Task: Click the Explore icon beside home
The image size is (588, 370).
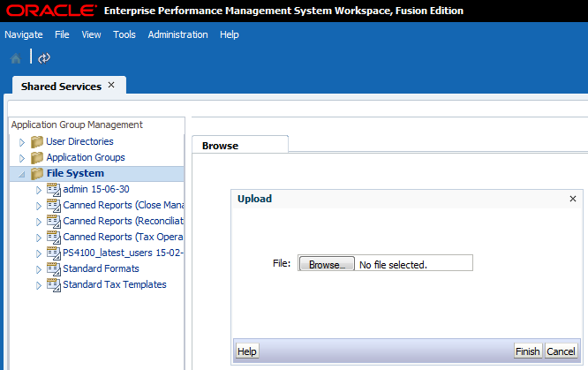Action: pyautogui.click(x=44, y=58)
